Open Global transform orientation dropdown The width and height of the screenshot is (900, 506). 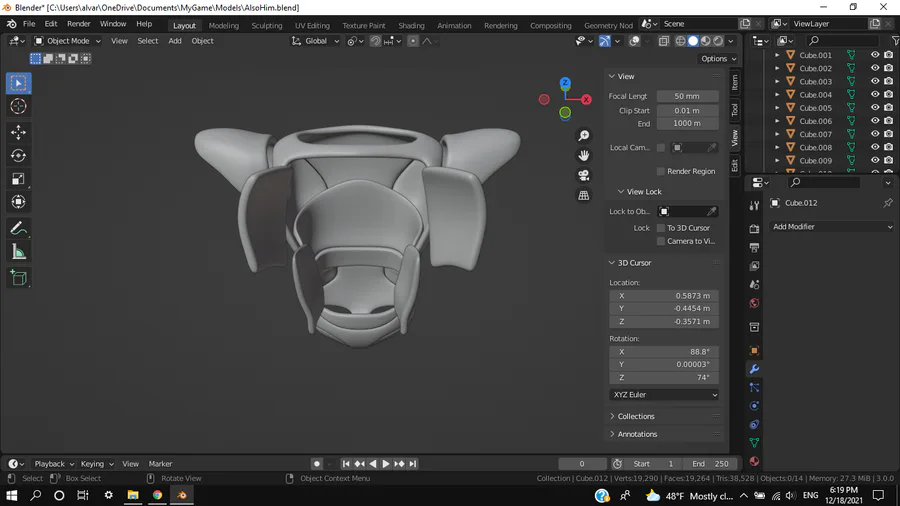(316, 41)
